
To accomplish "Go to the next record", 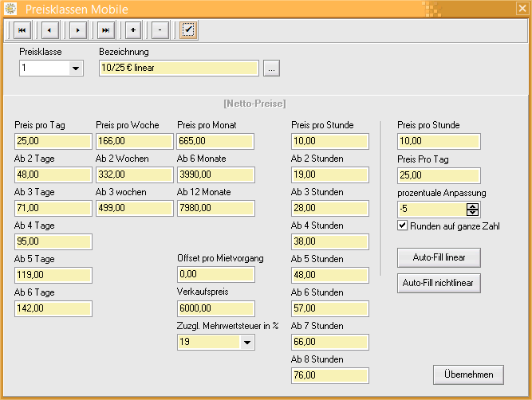I will tap(77, 30).
